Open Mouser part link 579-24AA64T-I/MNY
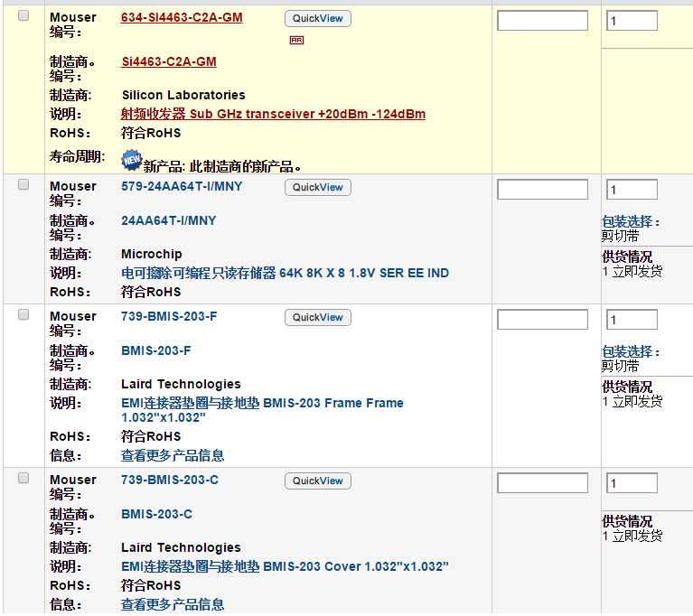 (182, 186)
